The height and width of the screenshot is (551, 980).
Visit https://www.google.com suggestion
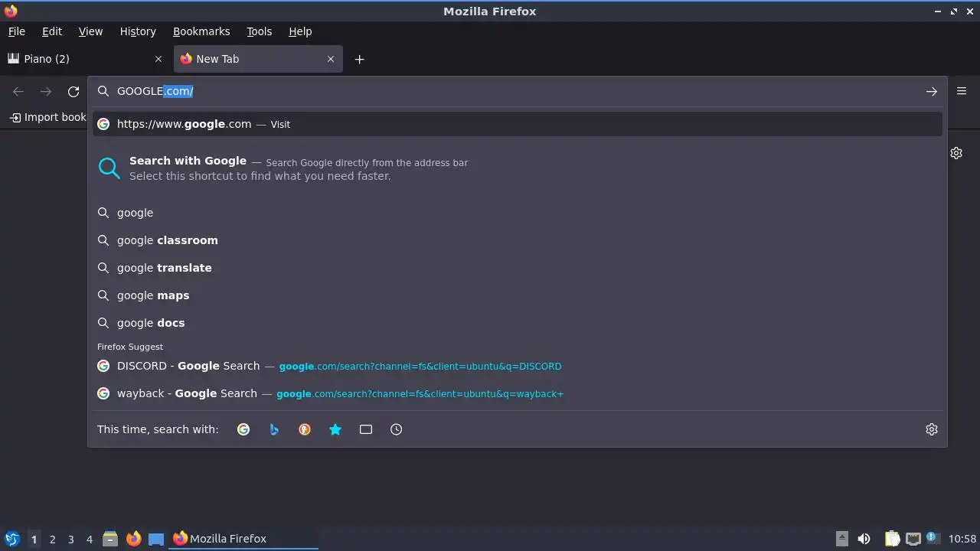coord(518,124)
